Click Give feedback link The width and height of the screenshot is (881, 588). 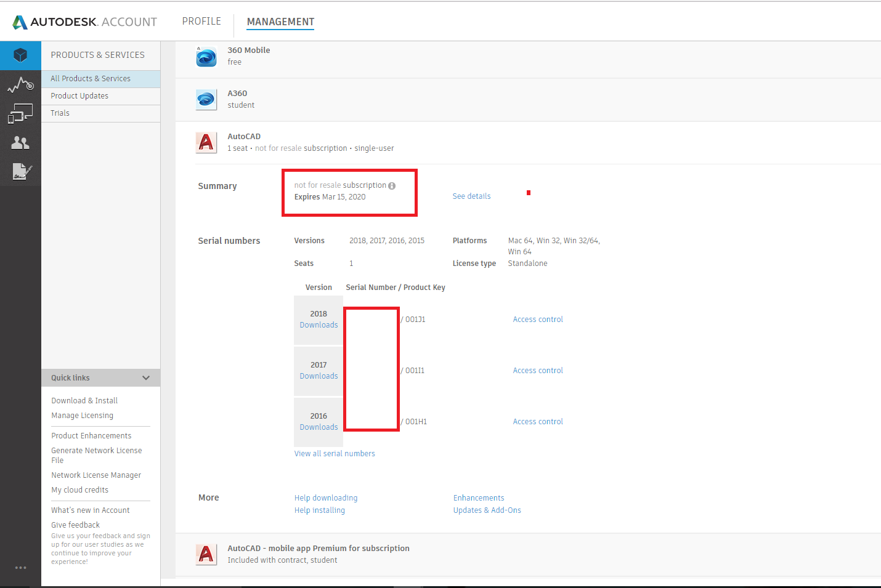point(75,525)
